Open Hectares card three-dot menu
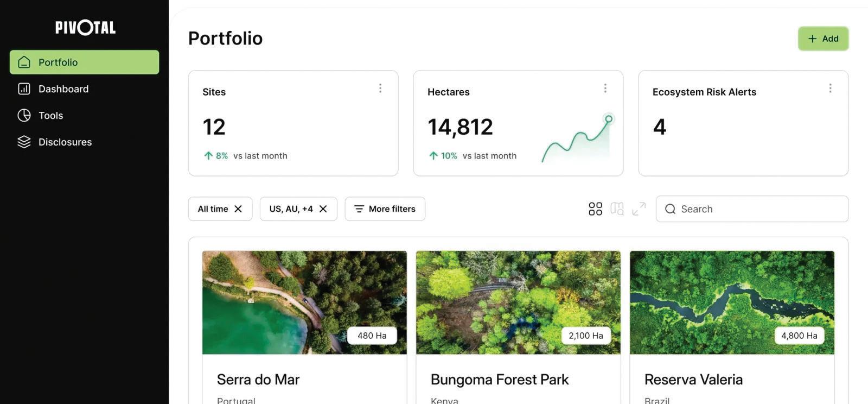The height and width of the screenshot is (404, 868). (x=605, y=88)
